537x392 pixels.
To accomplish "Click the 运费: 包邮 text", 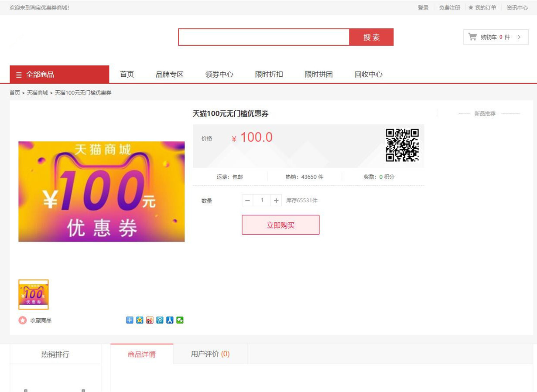I will tap(230, 177).
